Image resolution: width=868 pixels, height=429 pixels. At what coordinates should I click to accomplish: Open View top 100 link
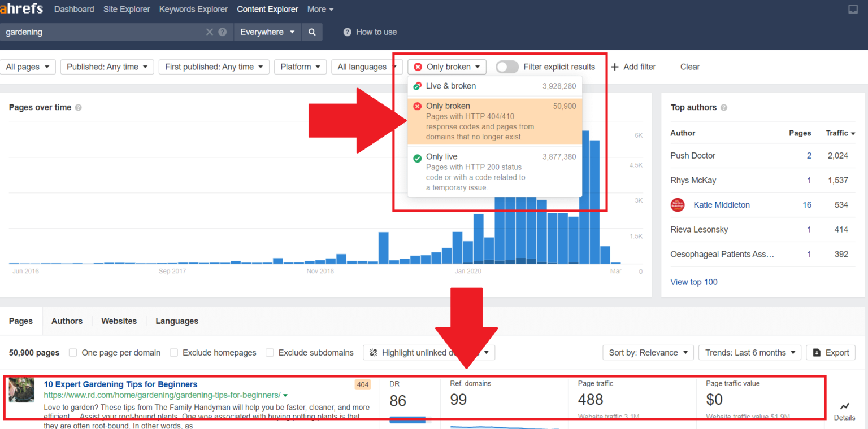coord(694,282)
